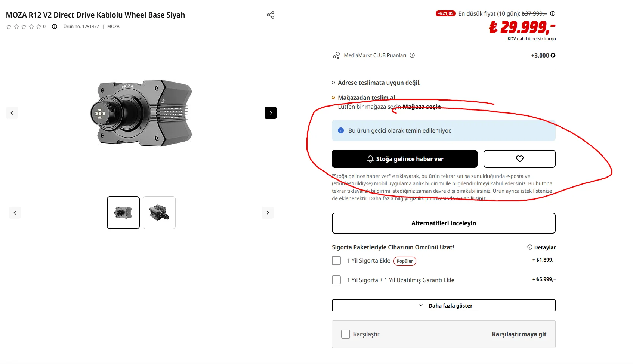Image resolution: width=633 pixels, height=364 pixels.
Task: Check 1 Yıl Sigorta + Uzatılmış Garanti option
Action: click(x=336, y=280)
